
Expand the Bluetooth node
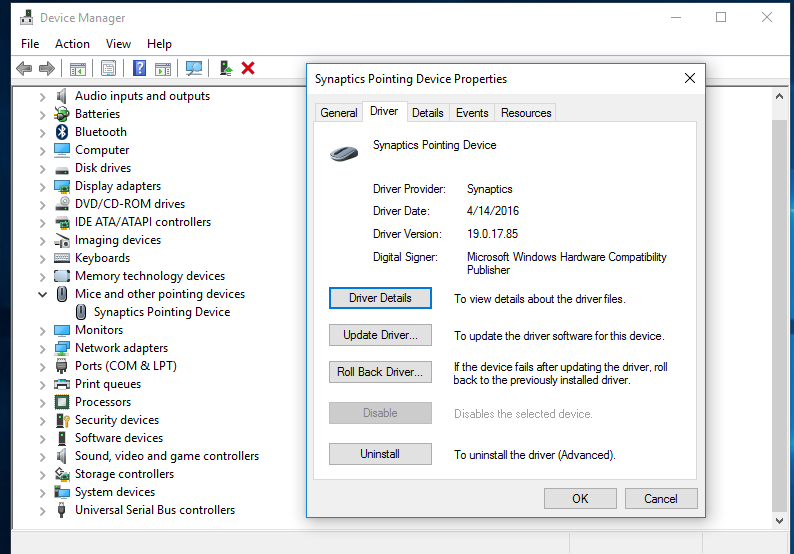[x=43, y=133]
